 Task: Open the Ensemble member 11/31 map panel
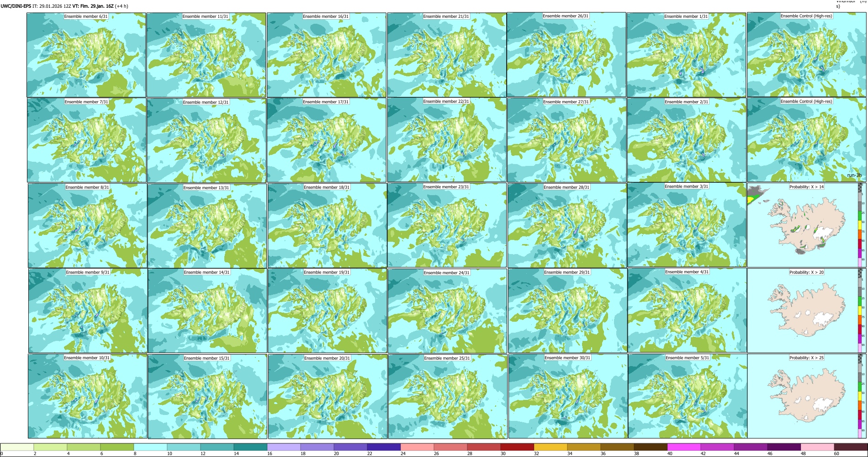(x=206, y=55)
